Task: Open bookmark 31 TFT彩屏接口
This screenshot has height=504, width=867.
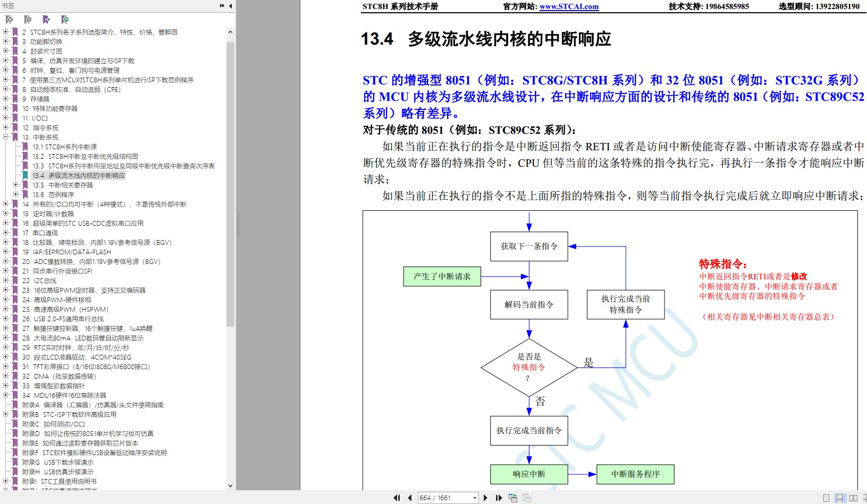Action: pyautogui.click(x=86, y=366)
